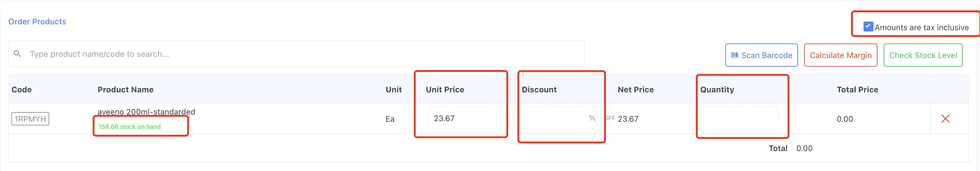Focus the product name/code search box
980x171 pixels.
[297, 54]
